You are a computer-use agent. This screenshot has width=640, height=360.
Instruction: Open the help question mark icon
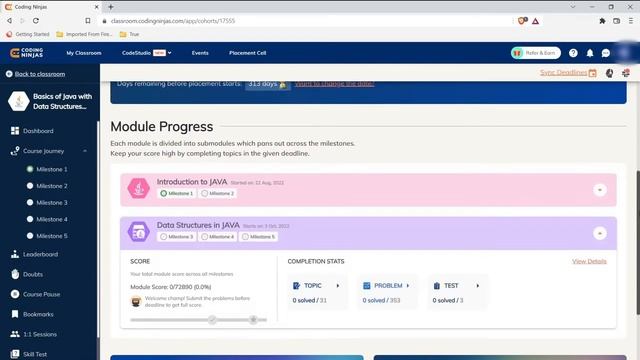click(573, 53)
